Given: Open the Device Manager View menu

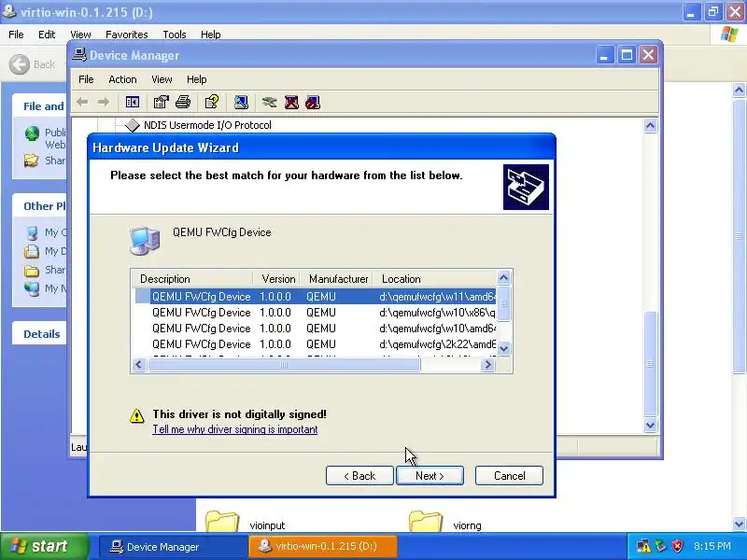Looking at the screenshot, I should (x=162, y=79).
